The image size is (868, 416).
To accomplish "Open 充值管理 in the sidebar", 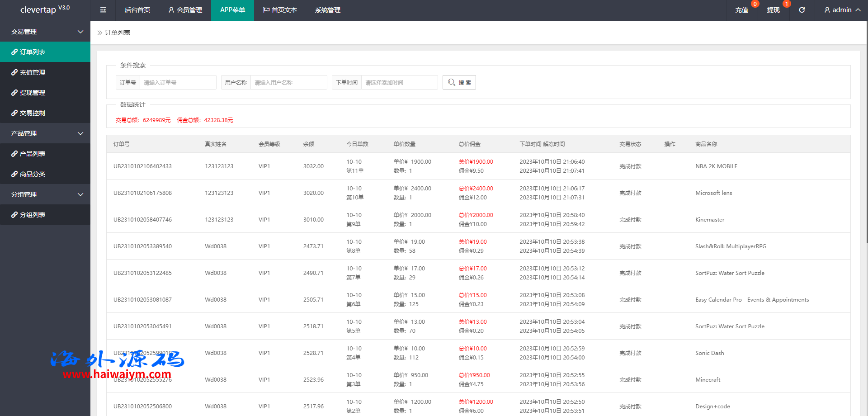I will tap(33, 72).
